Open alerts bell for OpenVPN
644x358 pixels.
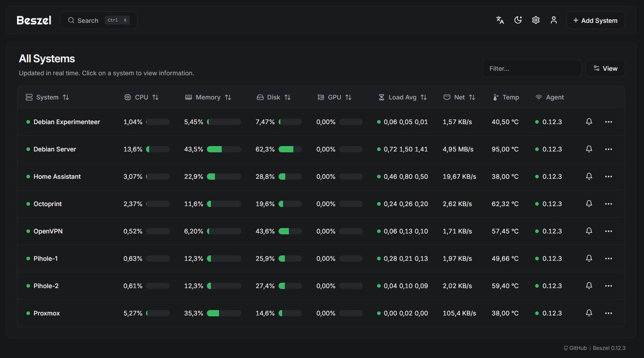pos(589,231)
